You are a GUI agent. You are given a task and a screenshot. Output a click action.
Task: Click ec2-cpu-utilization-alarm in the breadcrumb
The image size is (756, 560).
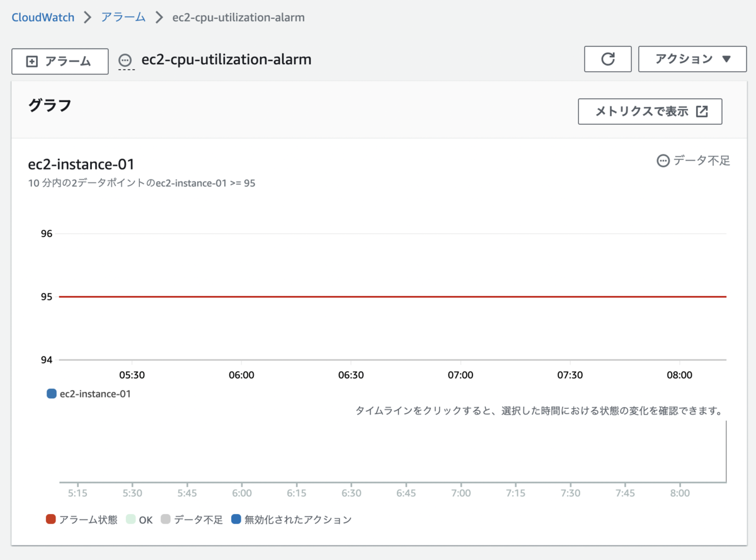coord(238,18)
